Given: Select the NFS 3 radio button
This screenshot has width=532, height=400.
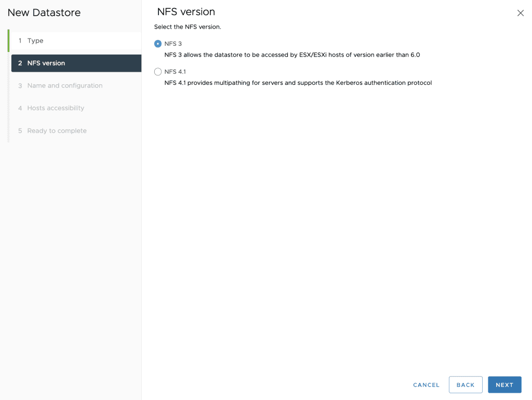Looking at the screenshot, I should [158, 44].
